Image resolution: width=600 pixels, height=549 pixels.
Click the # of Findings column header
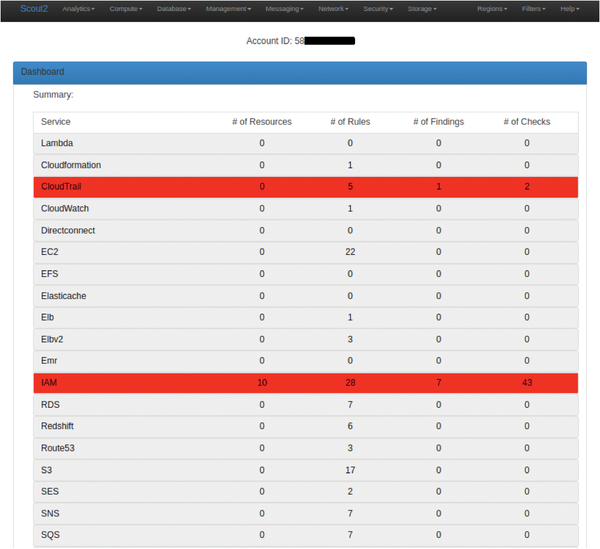[x=439, y=122]
